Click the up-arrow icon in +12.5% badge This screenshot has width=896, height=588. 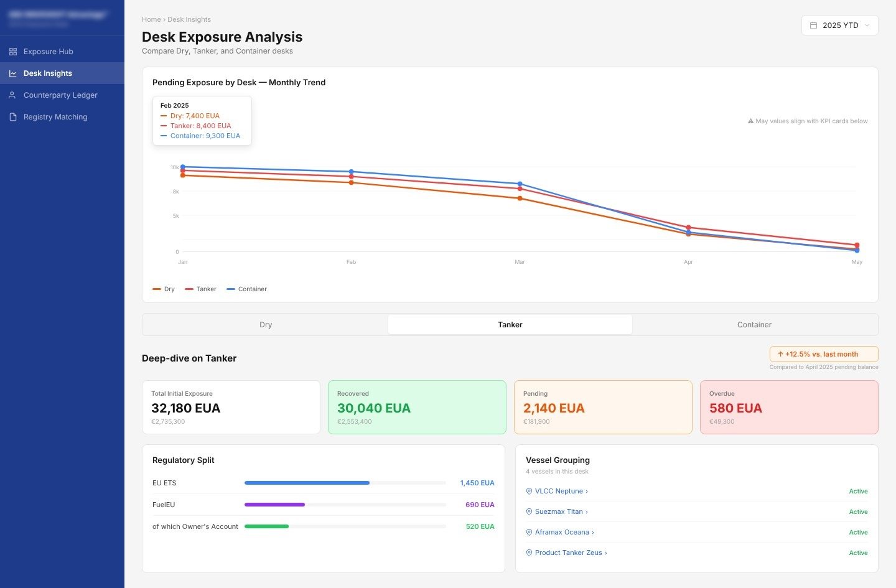point(780,354)
